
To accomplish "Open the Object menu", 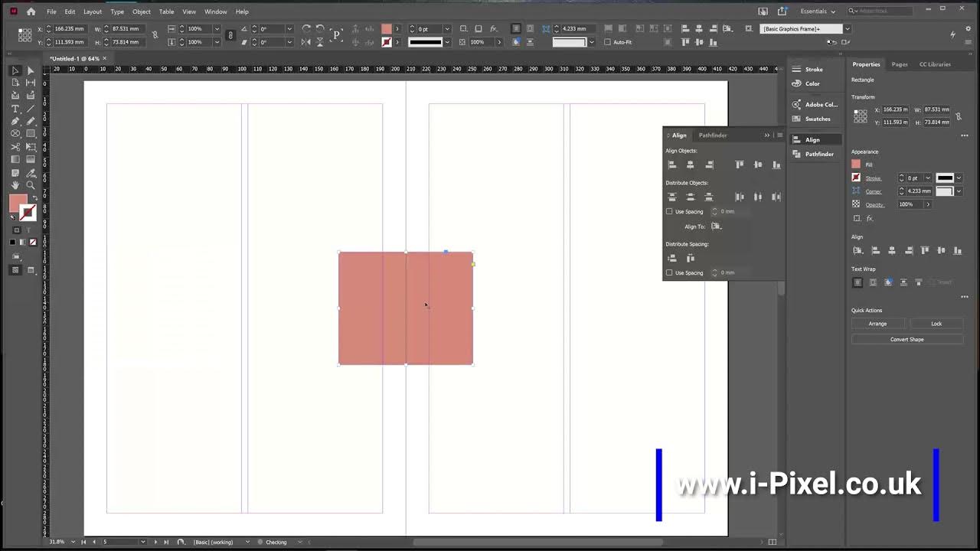I will [142, 11].
